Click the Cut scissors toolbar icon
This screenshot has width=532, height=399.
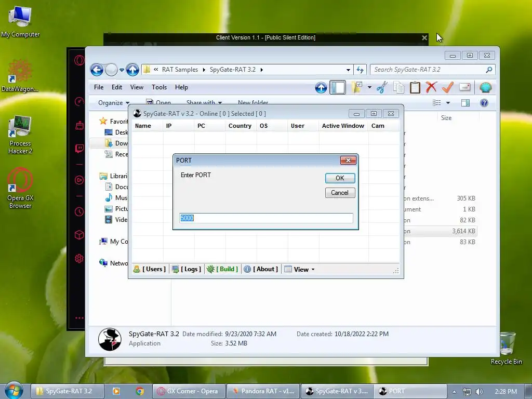click(382, 87)
